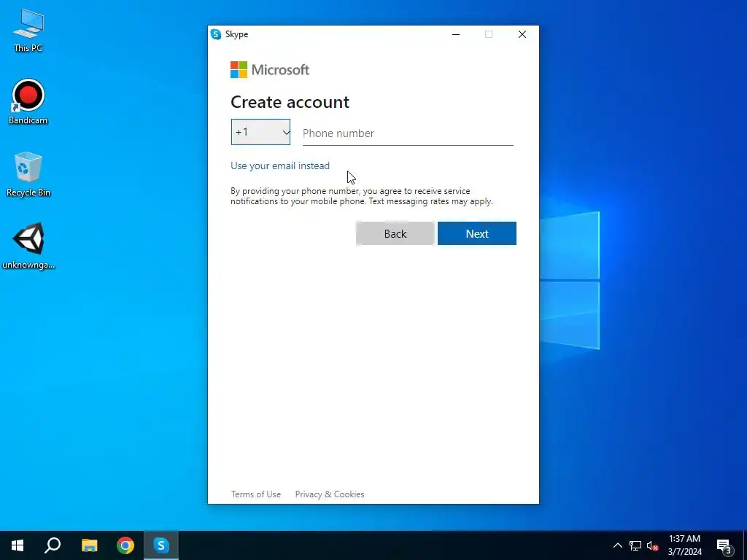Open the Privacy & Cookies link

(x=330, y=494)
